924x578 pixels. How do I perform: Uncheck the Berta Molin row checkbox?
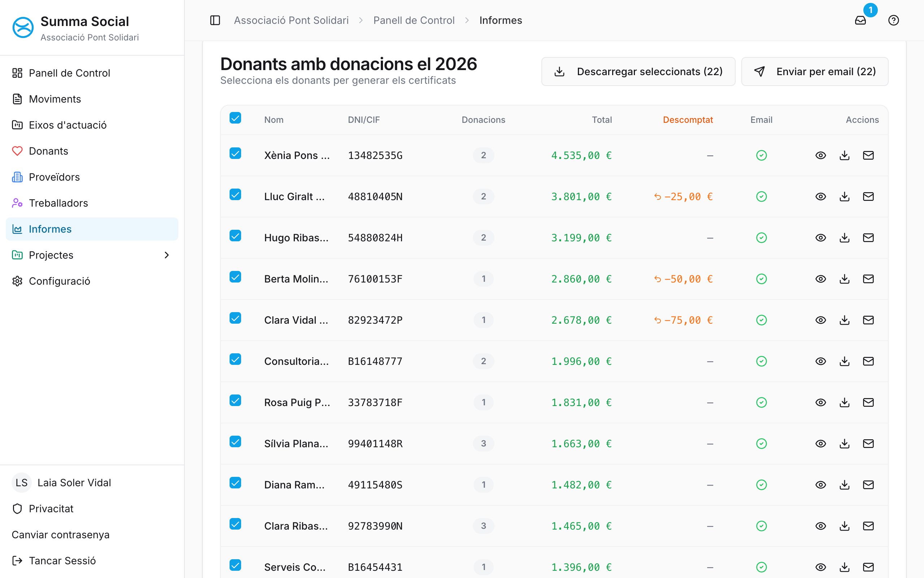tap(235, 277)
